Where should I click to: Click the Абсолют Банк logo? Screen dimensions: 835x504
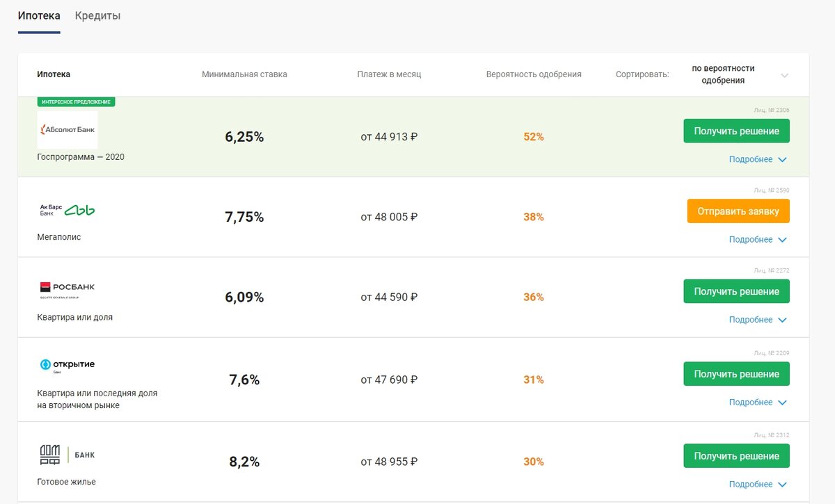pos(67,129)
